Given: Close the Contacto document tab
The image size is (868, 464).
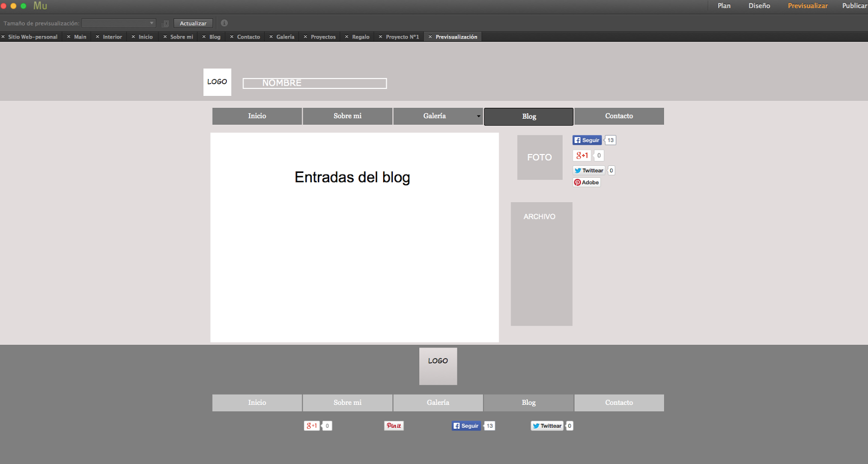Looking at the screenshot, I should [232, 37].
